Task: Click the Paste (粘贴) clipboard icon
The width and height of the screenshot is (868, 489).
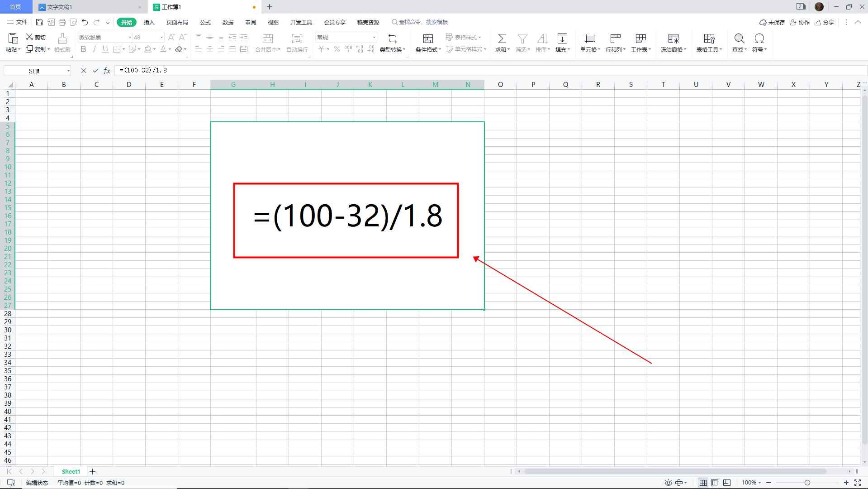Action: tap(13, 38)
